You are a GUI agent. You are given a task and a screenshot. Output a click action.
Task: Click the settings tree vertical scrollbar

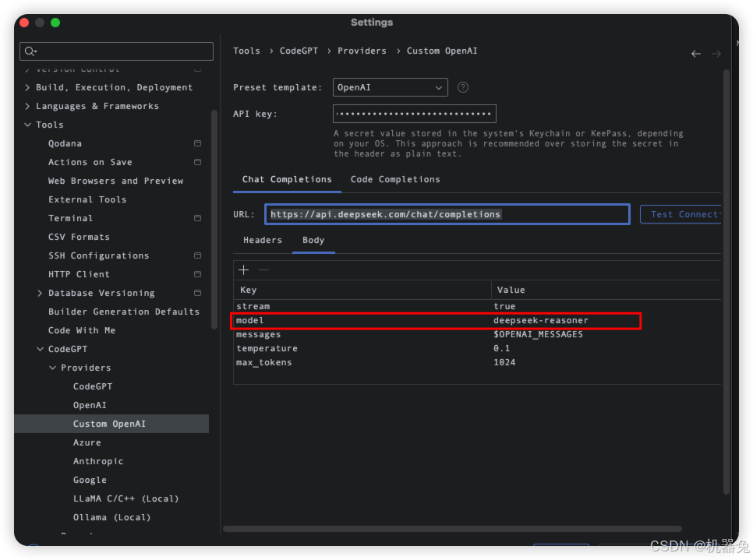[214, 220]
